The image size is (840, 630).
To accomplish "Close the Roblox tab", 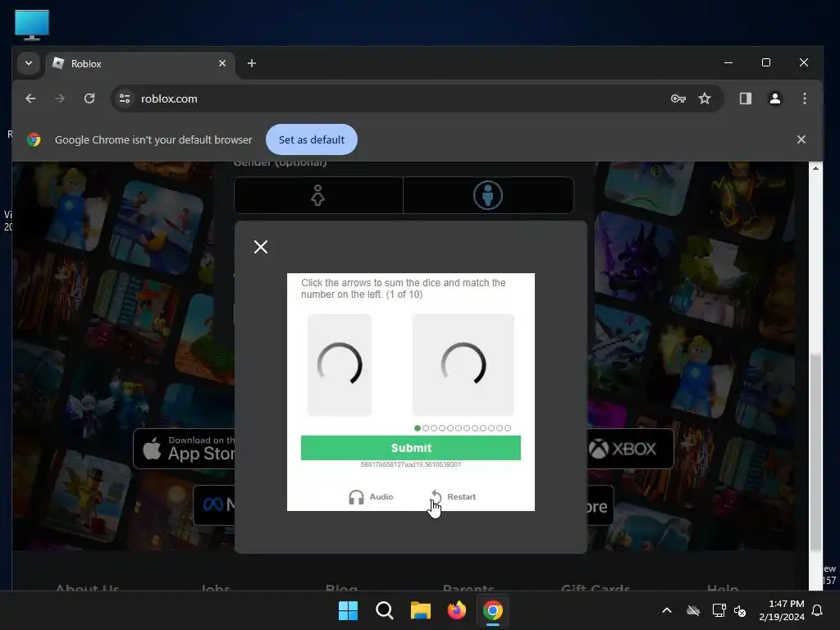I will tap(221, 63).
